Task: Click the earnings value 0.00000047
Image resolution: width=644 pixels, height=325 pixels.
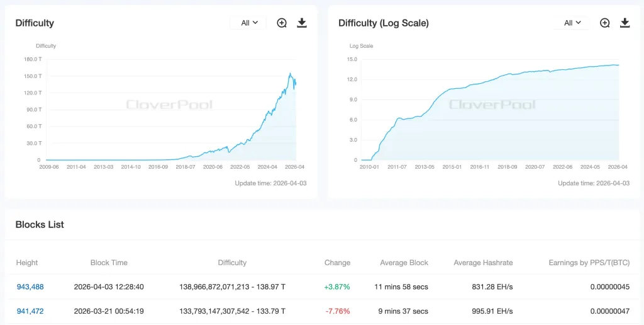Action: click(x=610, y=311)
